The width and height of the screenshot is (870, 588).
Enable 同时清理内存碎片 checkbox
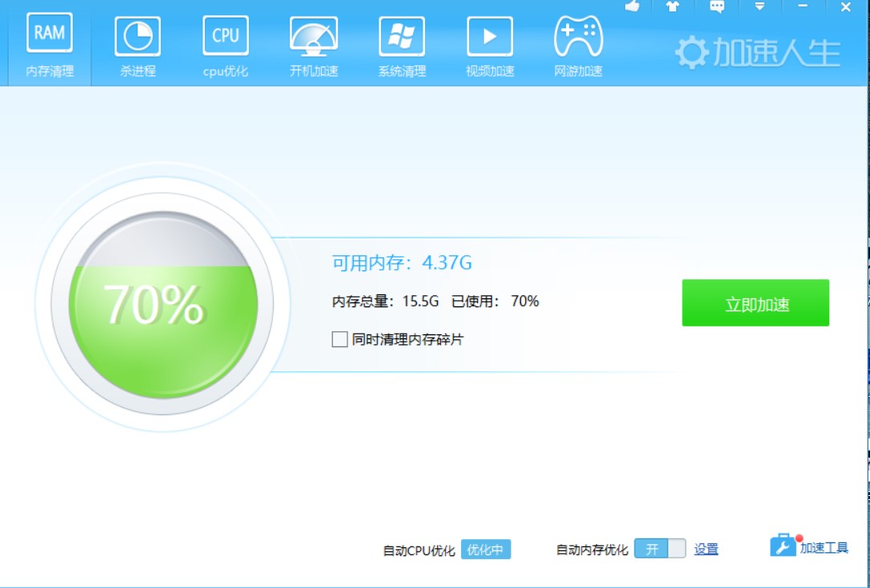(x=339, y=339)
